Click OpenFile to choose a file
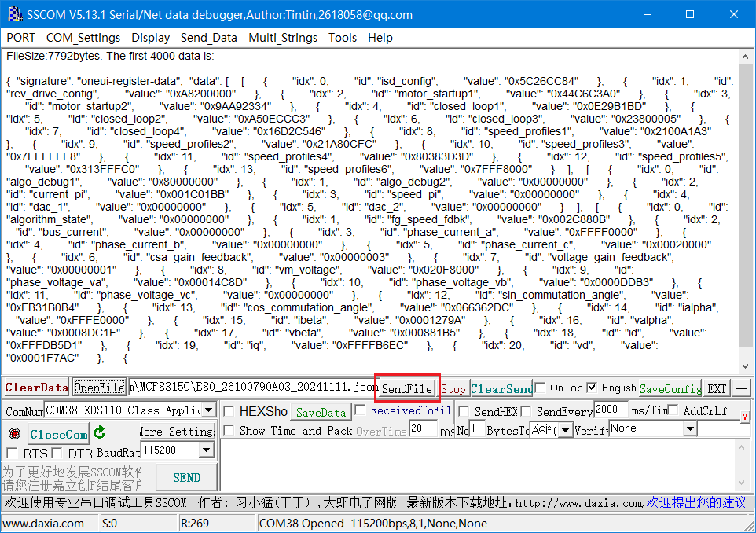Viewport: 756px width, 533px height. pyautogui.click(x=99, y=388)
